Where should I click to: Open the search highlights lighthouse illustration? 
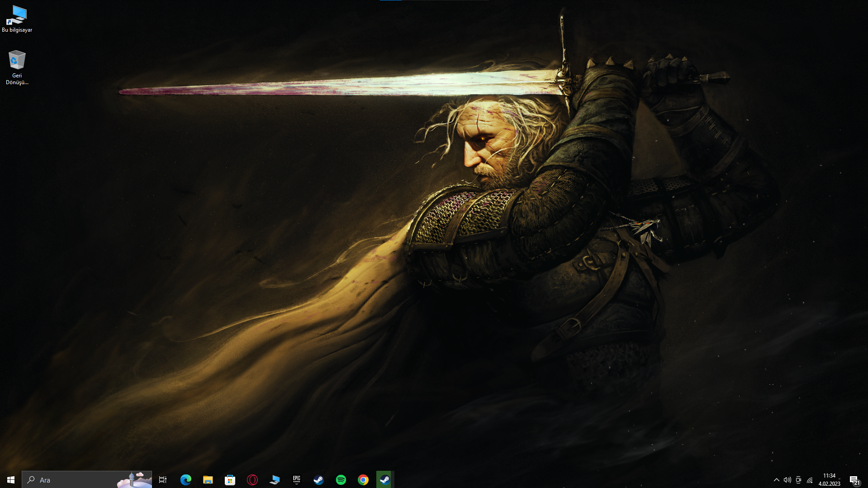click(x=134, y=479)
